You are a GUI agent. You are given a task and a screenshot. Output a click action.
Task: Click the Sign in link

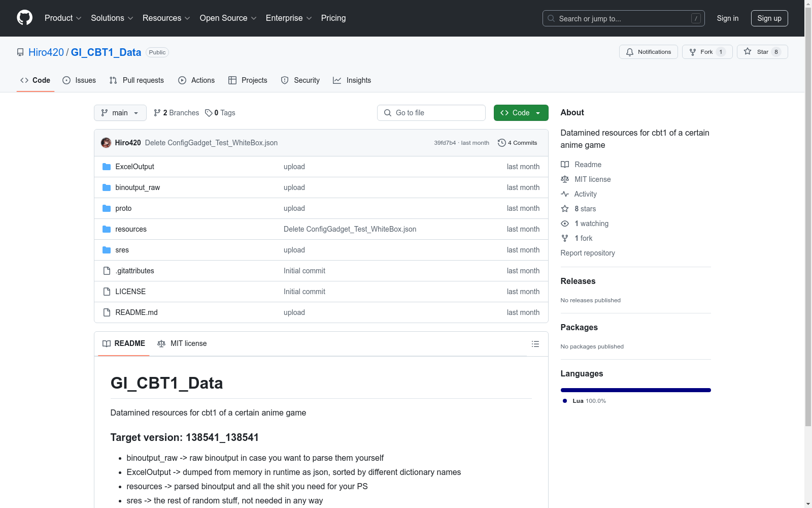(x=728, y=18)
